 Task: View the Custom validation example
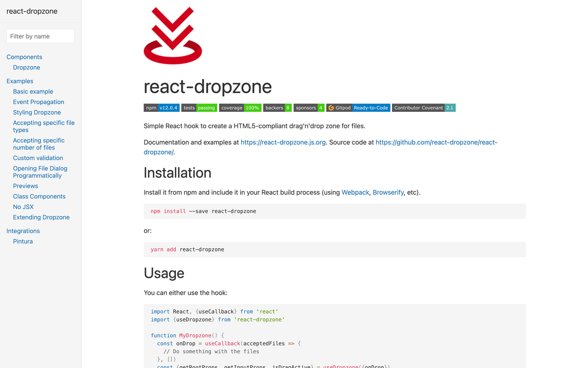point(38,158)
